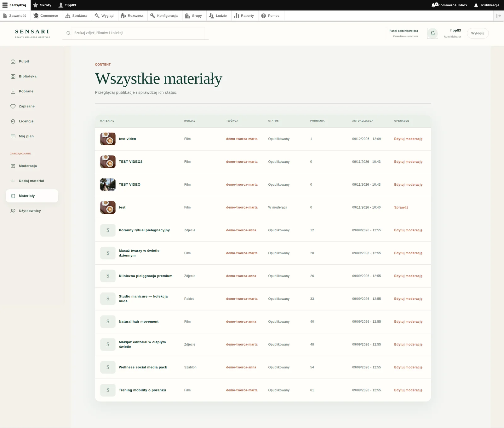Focus the search field for photos and films
The image size is (504, 428).
click(139, 33)
